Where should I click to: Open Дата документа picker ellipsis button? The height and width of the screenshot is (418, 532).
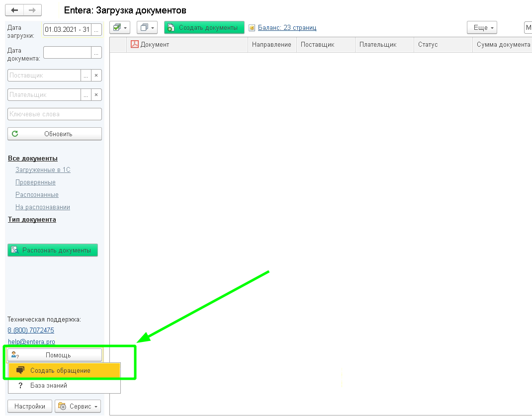click(x=96, y=53)
